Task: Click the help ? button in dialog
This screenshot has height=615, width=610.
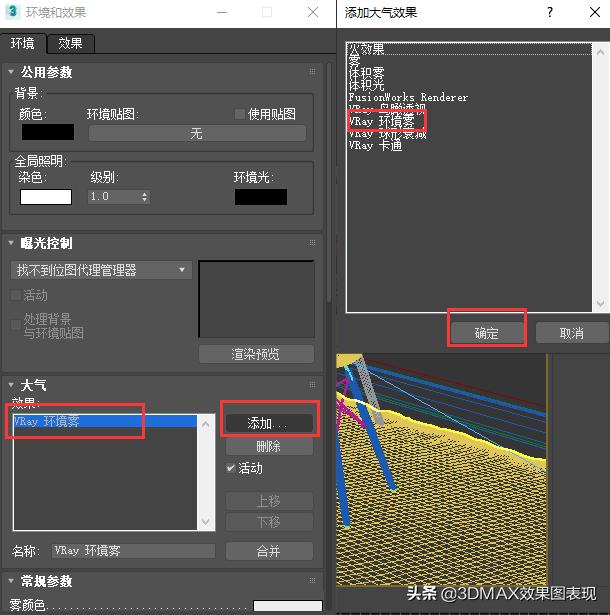Action: tap(550, 12)
